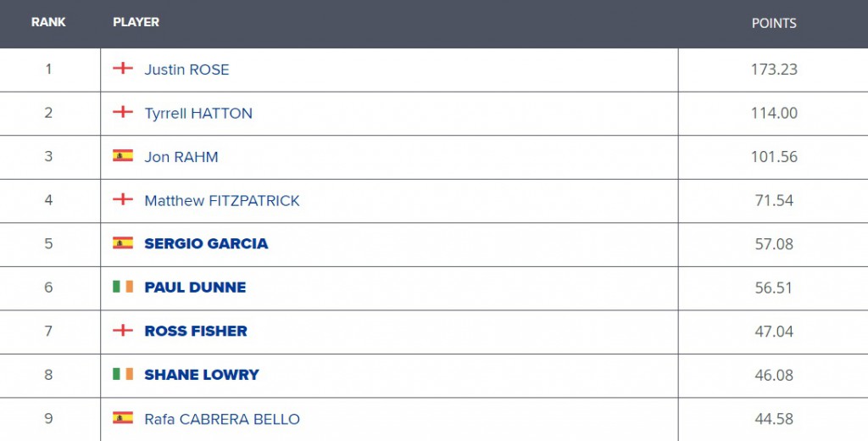Image resolution: width=868 pixels, height=441 pixels.
Task: Open Tyrrell HATTON player link
Action: [x=198, y=113]
